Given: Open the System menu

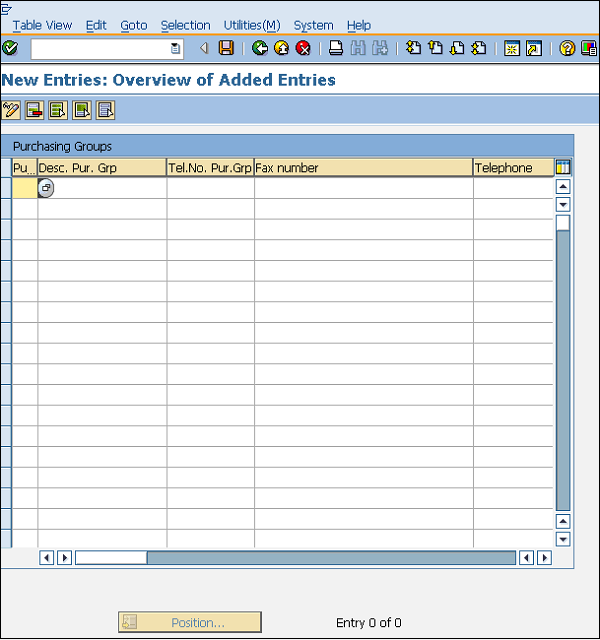Looking at the screenshot, I should click(x=313, y=25).
